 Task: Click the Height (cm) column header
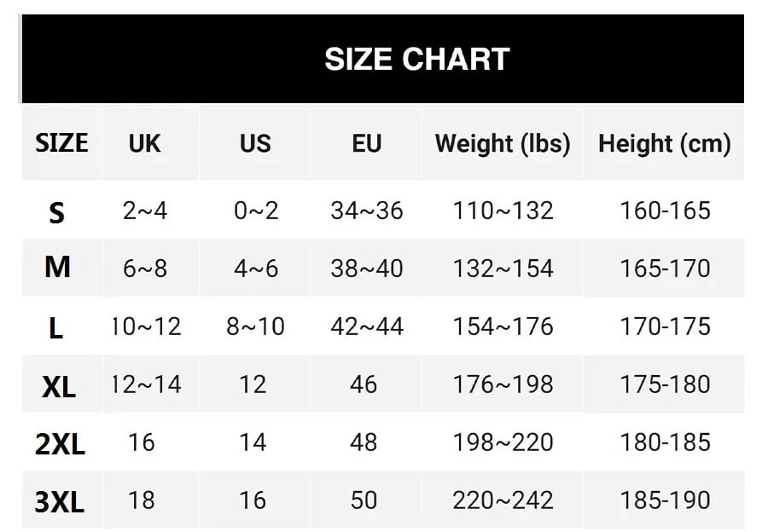click(665, 143)
